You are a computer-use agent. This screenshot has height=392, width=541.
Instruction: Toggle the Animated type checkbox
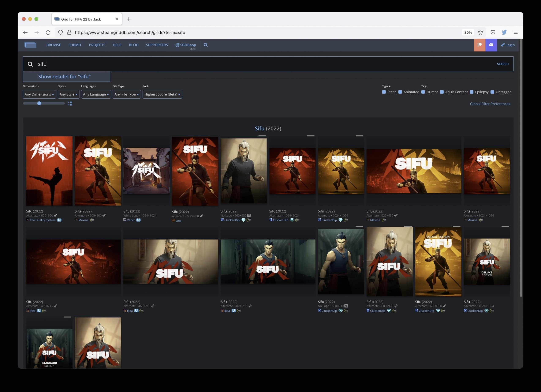pyautogui.click(x=400, y=92)
